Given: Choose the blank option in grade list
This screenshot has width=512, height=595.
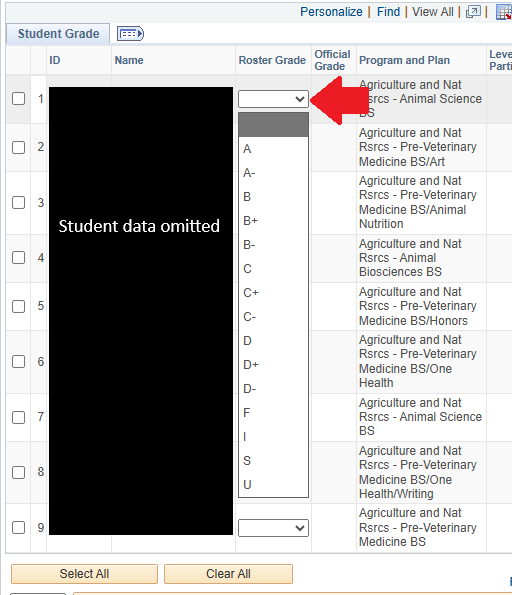Looking at the screenshot, I should tap(273, 125).
